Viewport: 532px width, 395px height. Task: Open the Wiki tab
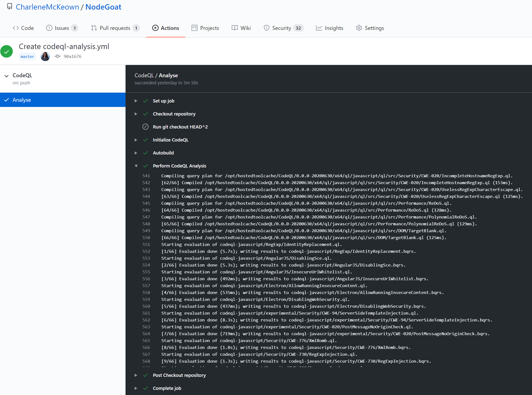[x=241, y=28]
